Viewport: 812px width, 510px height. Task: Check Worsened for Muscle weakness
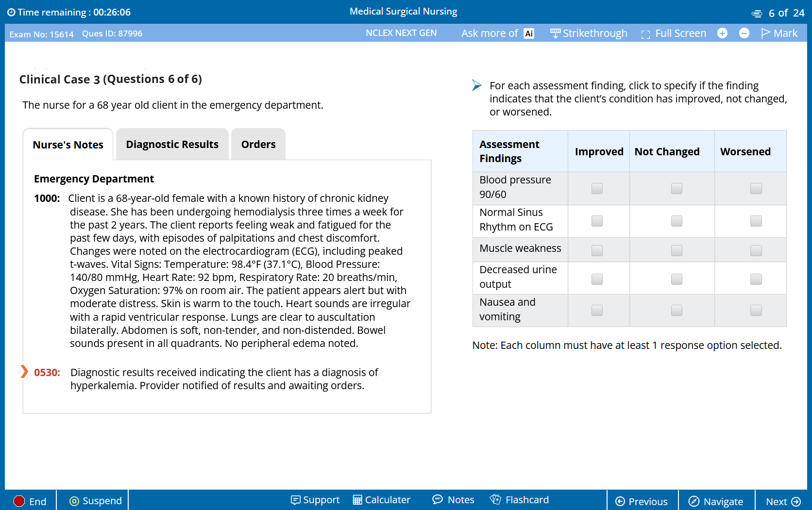coord(756,250)
